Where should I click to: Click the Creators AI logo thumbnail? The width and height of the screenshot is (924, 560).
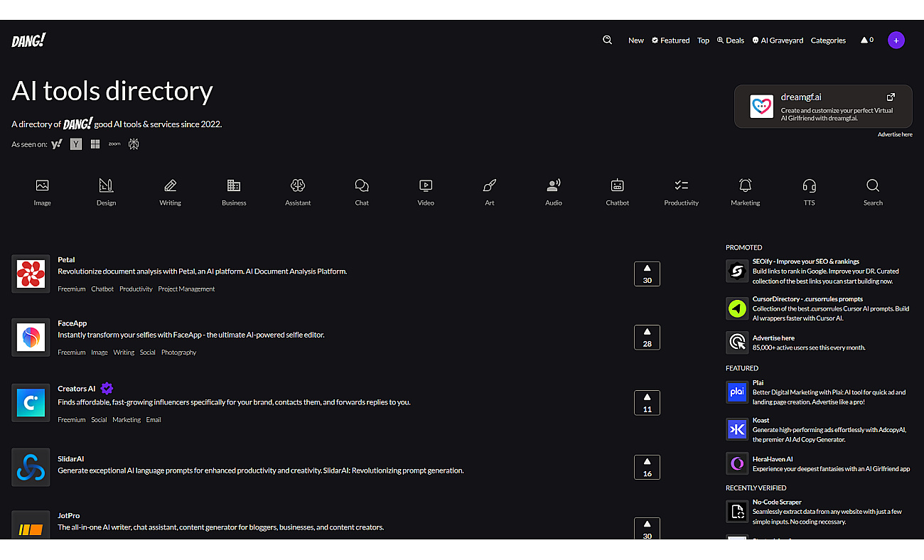tap(31, 403)
